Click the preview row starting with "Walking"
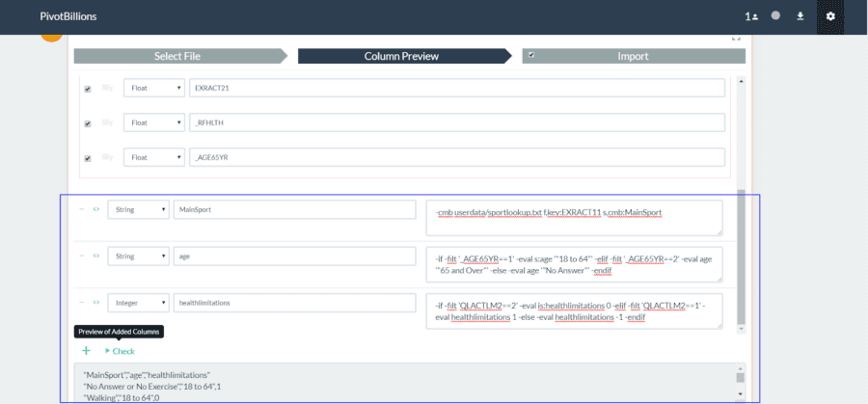 [122, 398]
